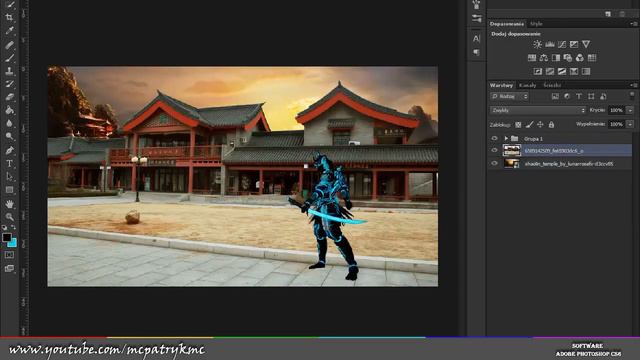Open the Wypełnienie fill slider arrow
The height and width of the screenshot is (360, 640).
pyautogui.click(x=630, y=124)
